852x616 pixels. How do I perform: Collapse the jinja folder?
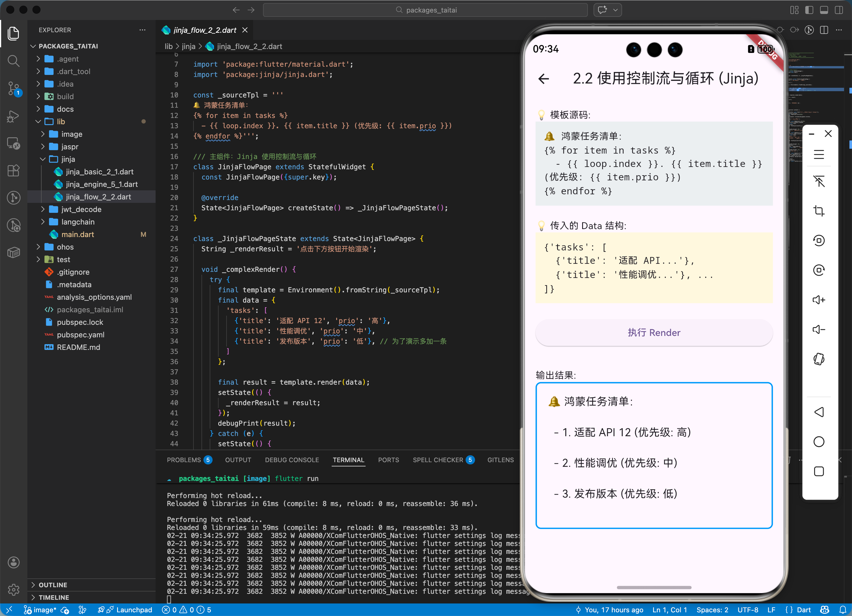[68, 159]
